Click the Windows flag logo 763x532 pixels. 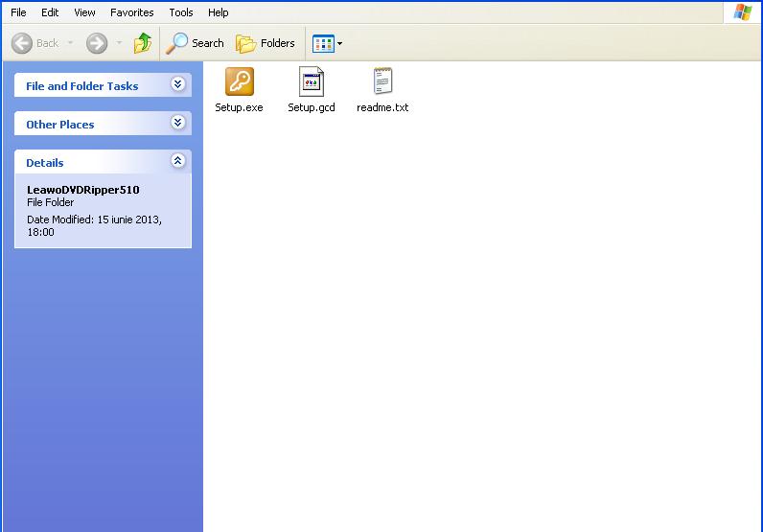point(743,12)
